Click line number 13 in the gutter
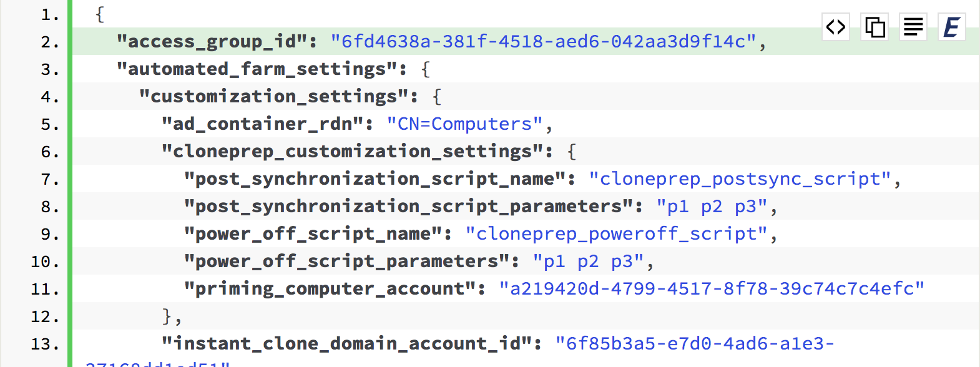The image size is (980, 367). [45, 344]
